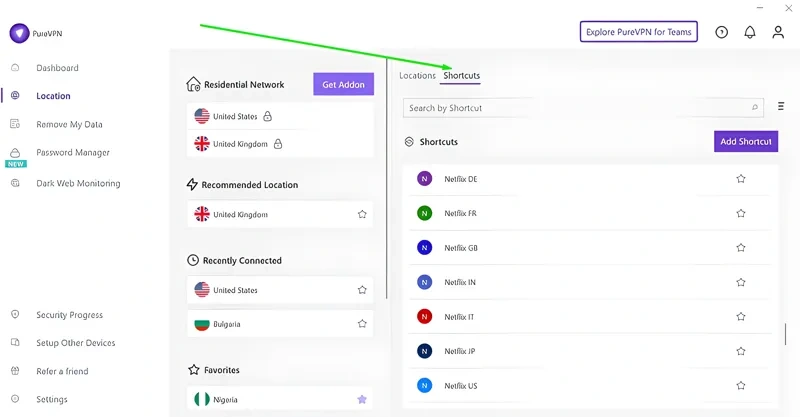Click the Add Shortcut button
This screenshot has width=800, height=417.
(746, 141)
